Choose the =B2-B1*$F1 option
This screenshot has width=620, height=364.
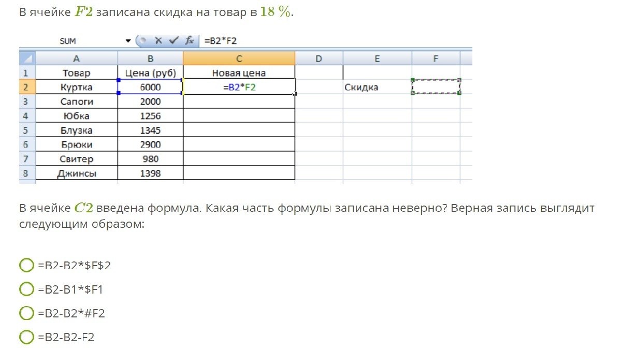(26, 289)
